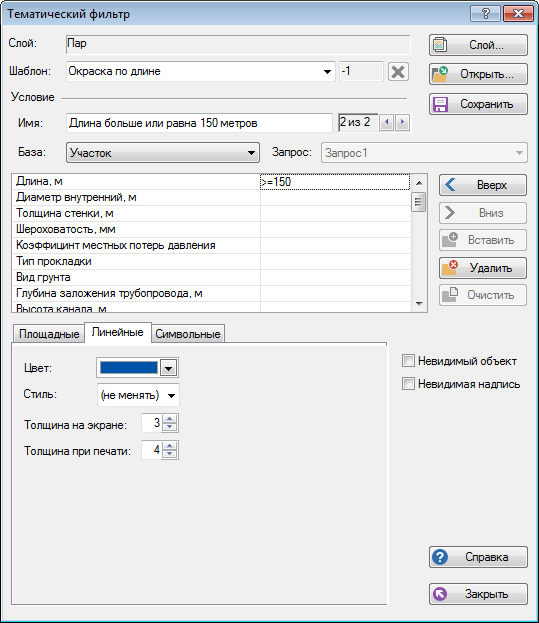
Task: Decrease Толщина на экране value
Action: coord(170,427)
